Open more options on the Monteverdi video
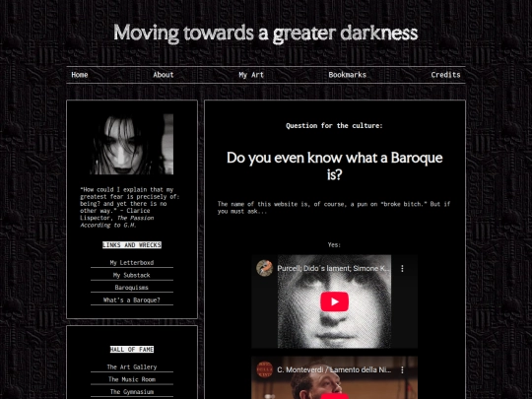 402,369
